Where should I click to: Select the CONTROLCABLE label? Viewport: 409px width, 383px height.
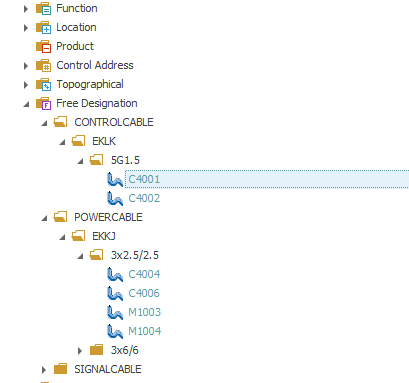coord(114,122)
